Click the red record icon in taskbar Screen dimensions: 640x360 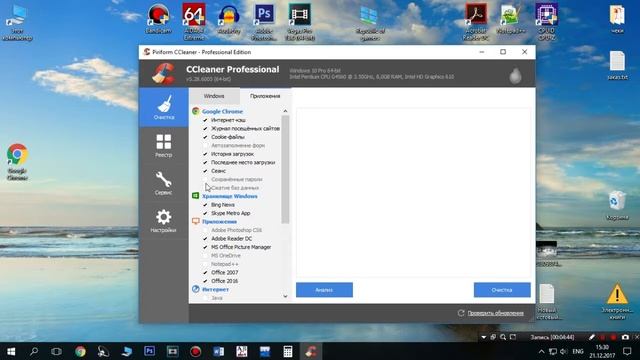tap(196, 351)
